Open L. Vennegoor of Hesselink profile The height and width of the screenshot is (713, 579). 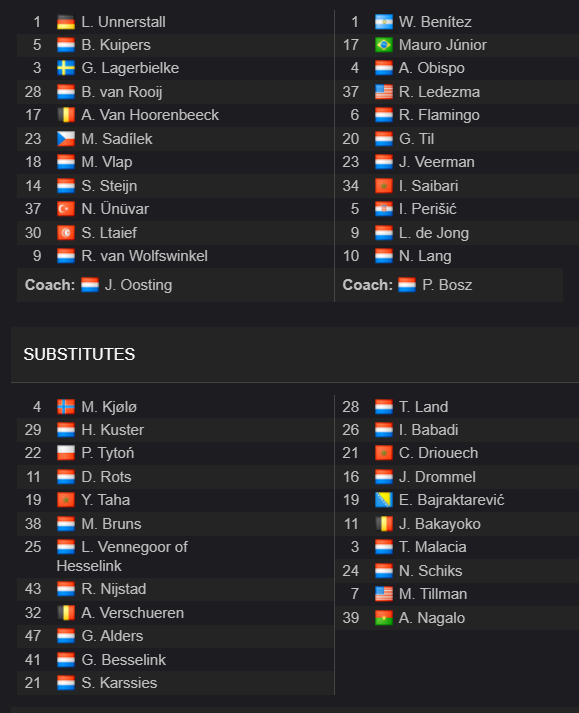click(x=122, y=556)
